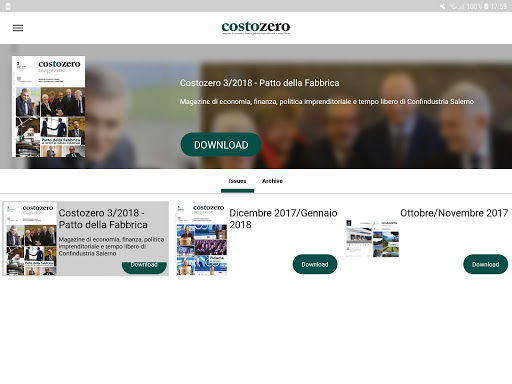Tap the banner description about Confindustria Salerno

pyautogui.click(x=327, y=102)
